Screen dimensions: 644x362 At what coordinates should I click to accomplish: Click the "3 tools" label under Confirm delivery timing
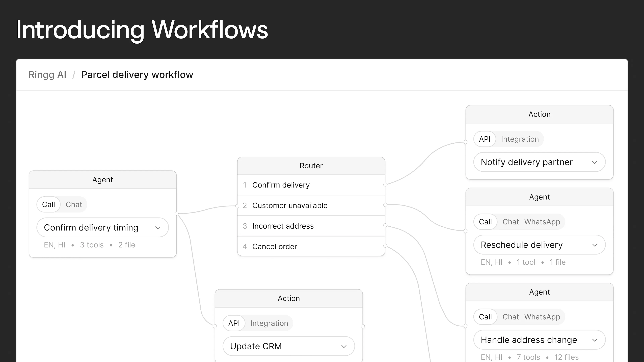click(x=92, y=245)
